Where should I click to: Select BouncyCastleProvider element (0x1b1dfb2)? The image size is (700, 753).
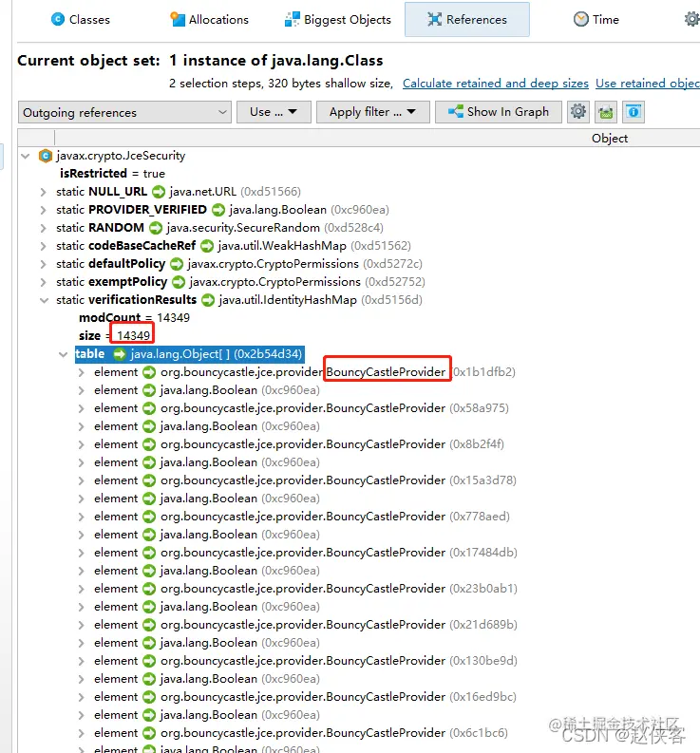[304, 372]
